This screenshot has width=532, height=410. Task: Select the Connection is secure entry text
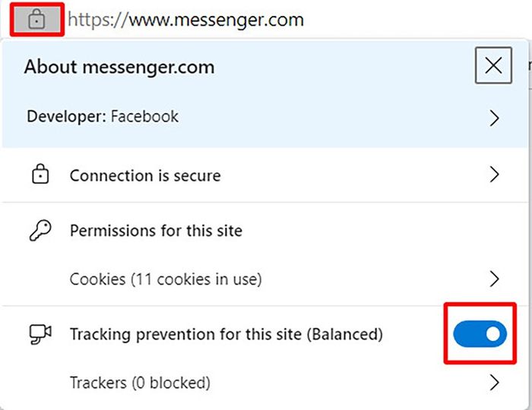pos(145,175)
